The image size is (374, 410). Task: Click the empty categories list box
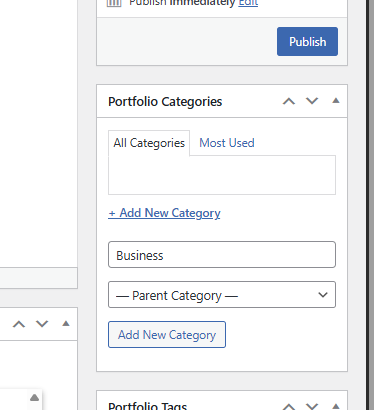tap(222, 175)
